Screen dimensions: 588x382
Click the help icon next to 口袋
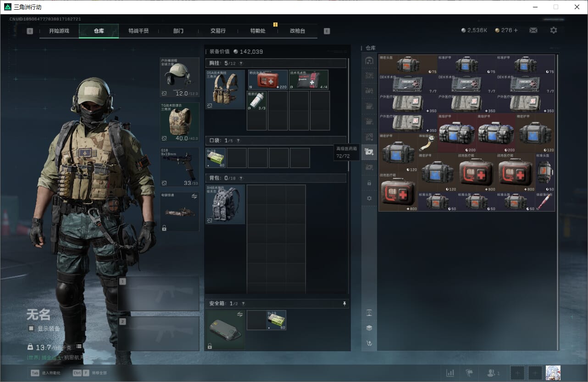pos(238,140)
